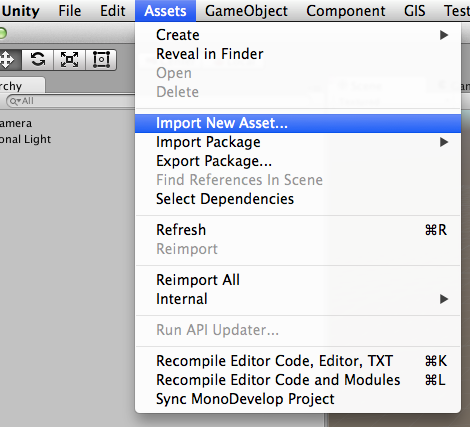Open the Component menu
The width and height of the screenshot is (470, 427).
pos(346,11)
